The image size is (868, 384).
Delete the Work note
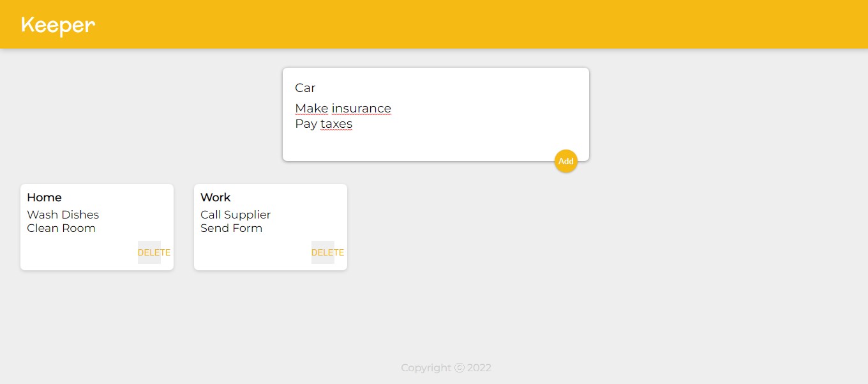(x=327, y=252)
